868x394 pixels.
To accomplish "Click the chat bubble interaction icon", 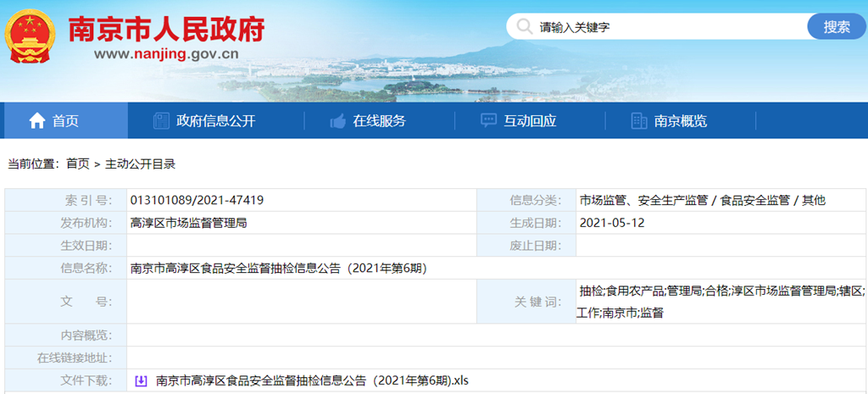I will (x=488, y=120).
